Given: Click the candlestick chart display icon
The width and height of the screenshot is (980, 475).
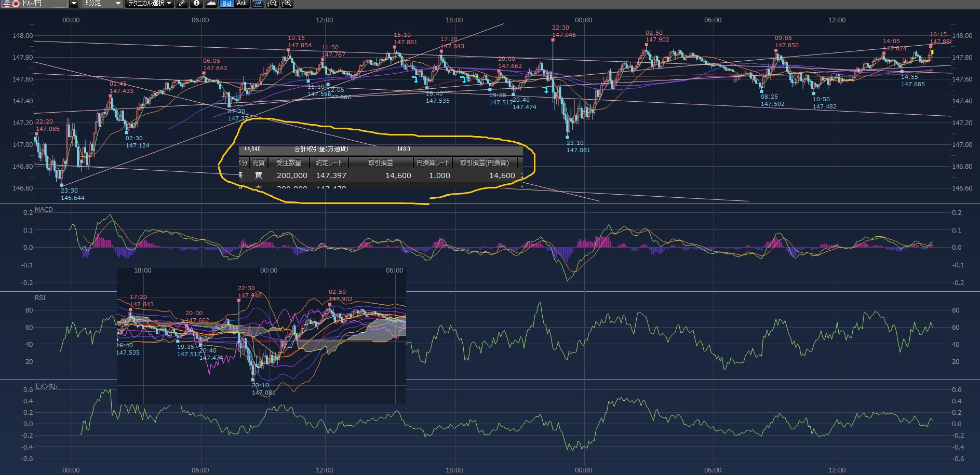Looking at the screenshot, I should pos(258,3).
